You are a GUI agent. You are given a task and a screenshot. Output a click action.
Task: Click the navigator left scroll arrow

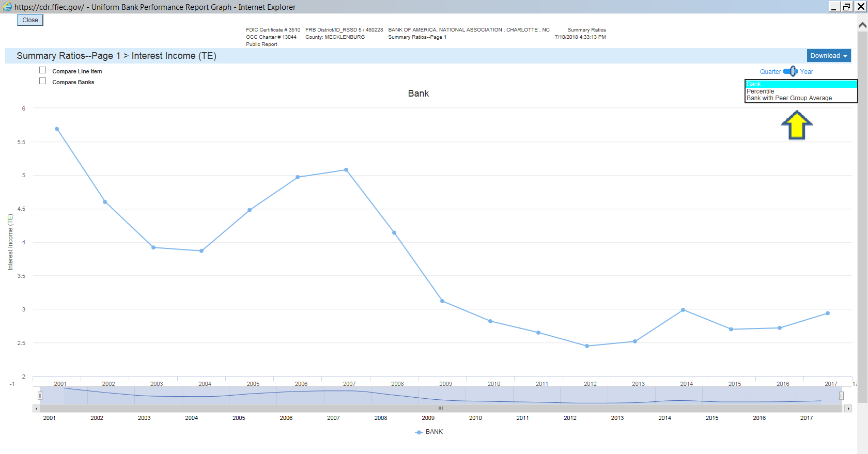coord(36,409)
